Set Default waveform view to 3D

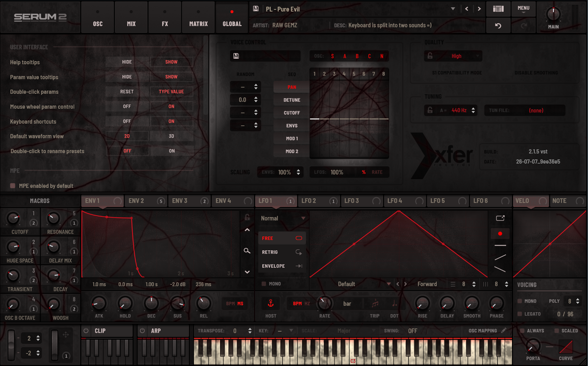171,136
